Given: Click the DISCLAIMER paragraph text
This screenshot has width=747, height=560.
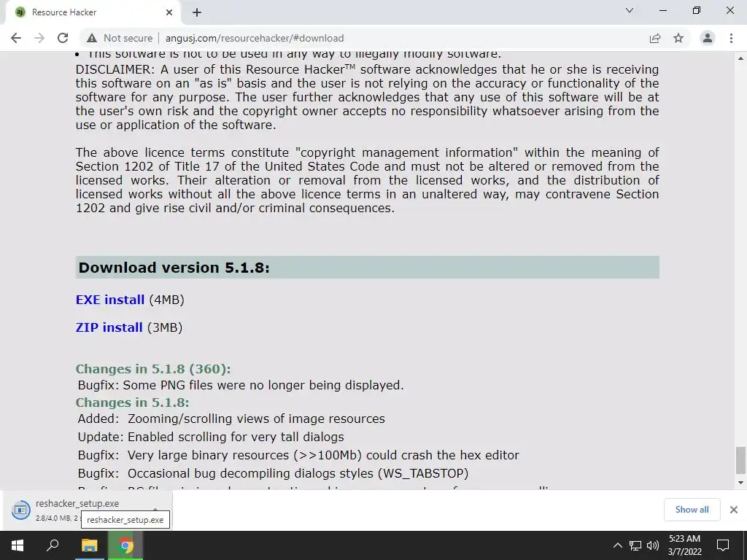Looking at the screenshot, I should pos(368,97).
